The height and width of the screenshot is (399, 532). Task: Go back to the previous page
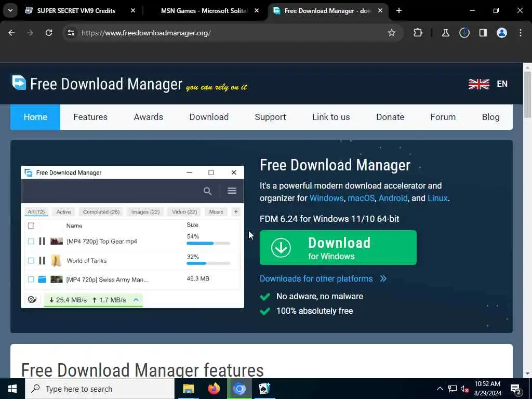11,33
